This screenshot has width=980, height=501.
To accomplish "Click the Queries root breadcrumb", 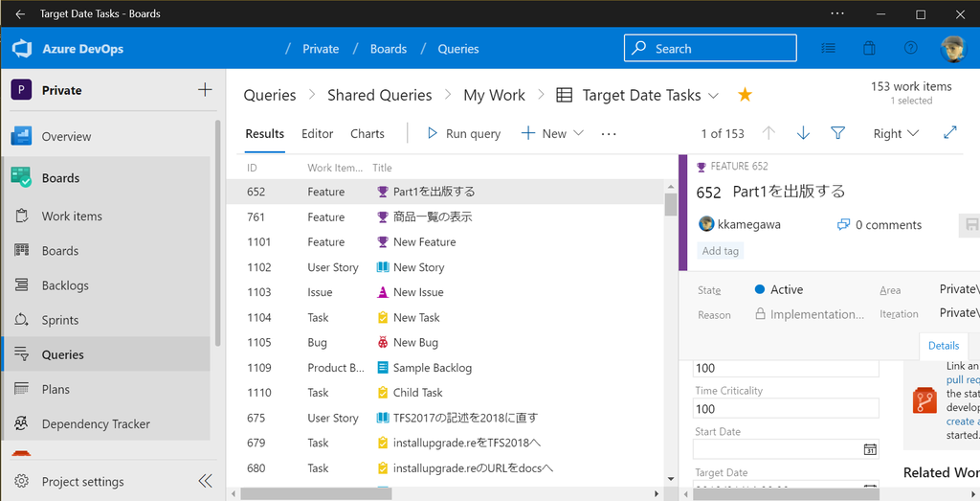I will pos(269,95).
